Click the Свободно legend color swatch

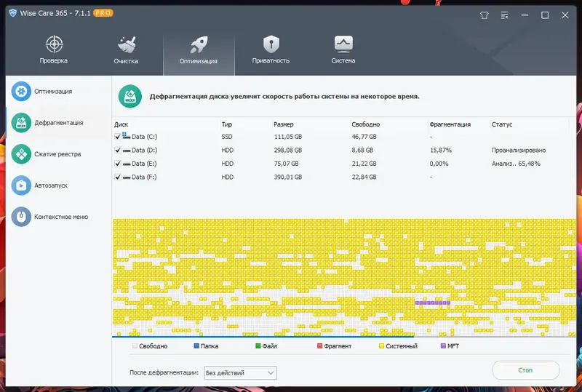135,346
